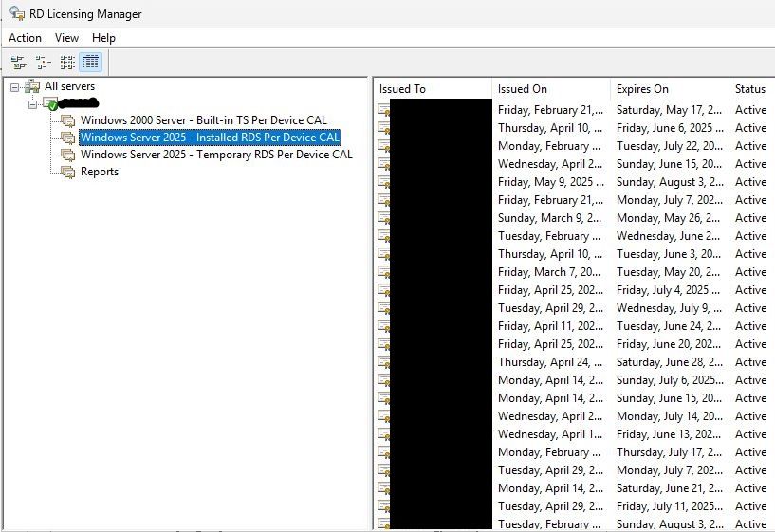
Task: Click the 'Thursday, April 24' issued date
Action: pyautogui.click(x=550, y=362)
